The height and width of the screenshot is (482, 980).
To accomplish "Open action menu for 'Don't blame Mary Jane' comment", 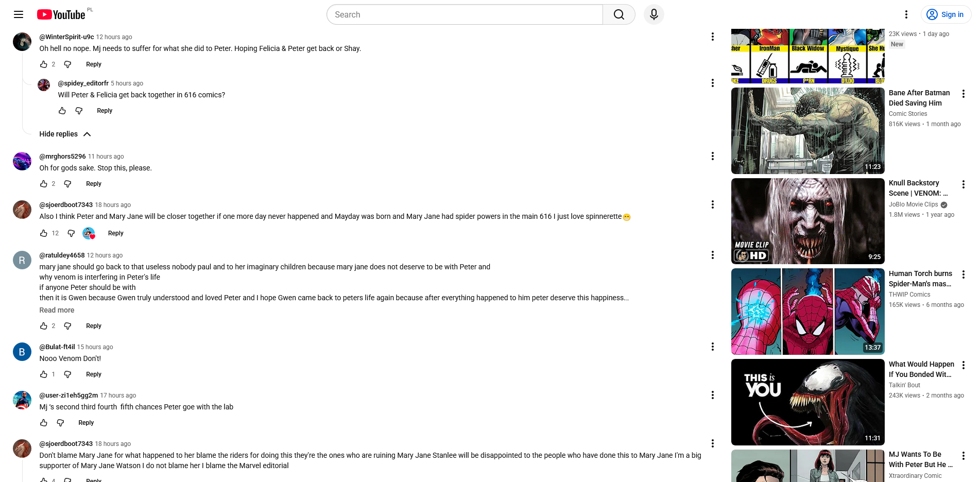I will [713, 443].
